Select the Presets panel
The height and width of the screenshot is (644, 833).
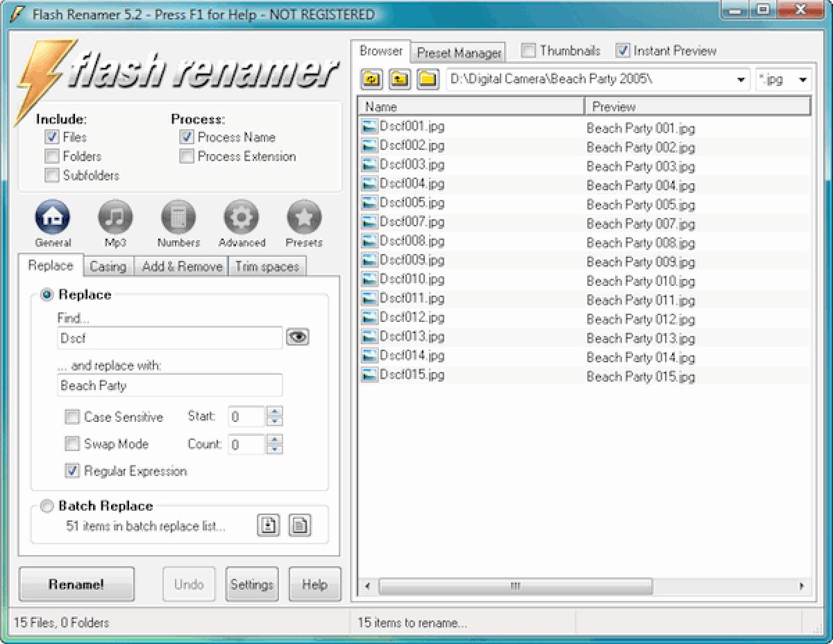coord(304,217)
